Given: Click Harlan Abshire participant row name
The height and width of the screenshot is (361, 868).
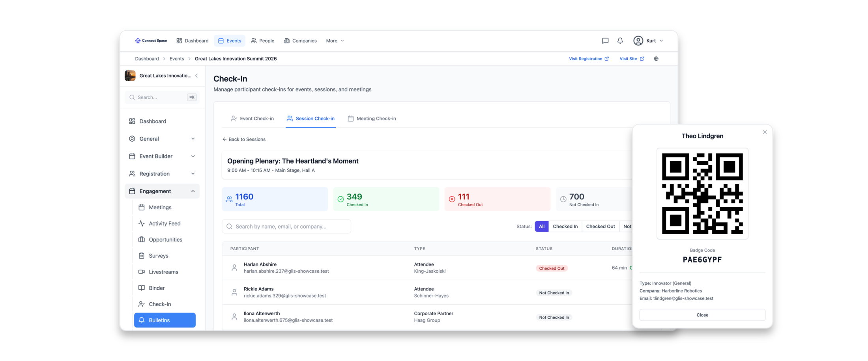Looking at the screenshot, I should coord(260,264).
